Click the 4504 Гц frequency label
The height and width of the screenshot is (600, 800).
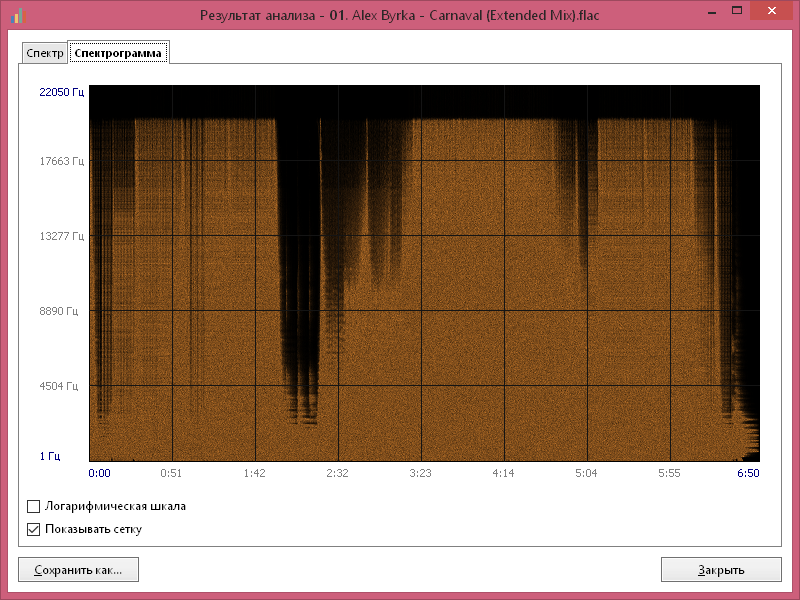59,386
